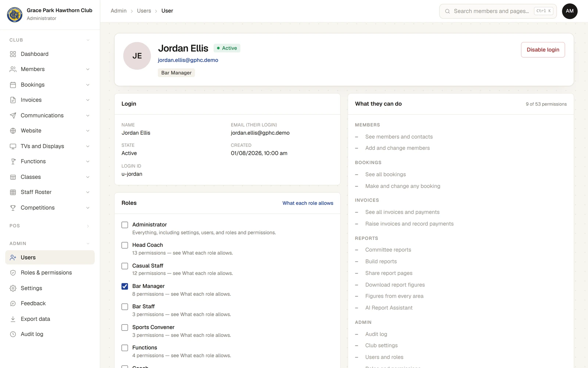Open the AM user avatar menu
588x368 pixels.
tap(570, 11)
